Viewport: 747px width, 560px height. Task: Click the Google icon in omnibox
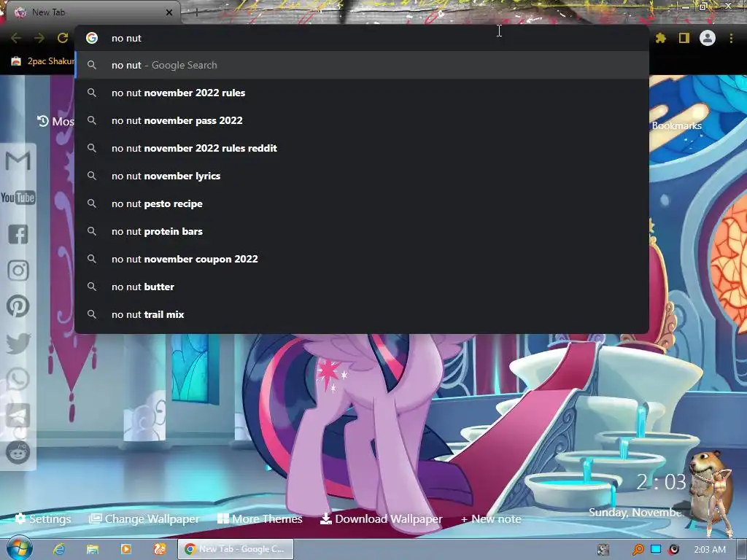click(92, 38)
